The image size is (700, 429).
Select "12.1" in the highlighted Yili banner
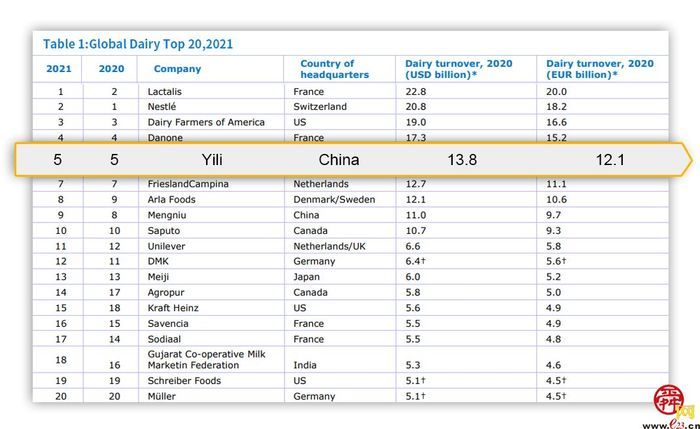pos(610,160)
